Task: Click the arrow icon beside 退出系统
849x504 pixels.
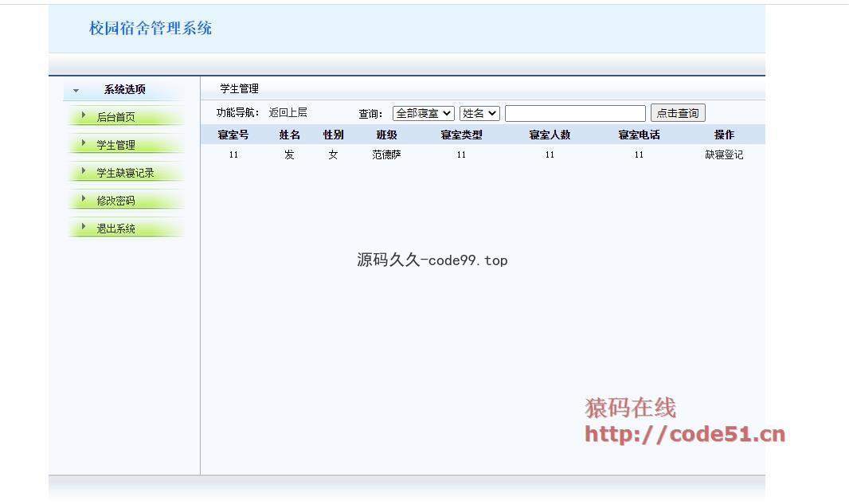Action: tap(84, 228)
